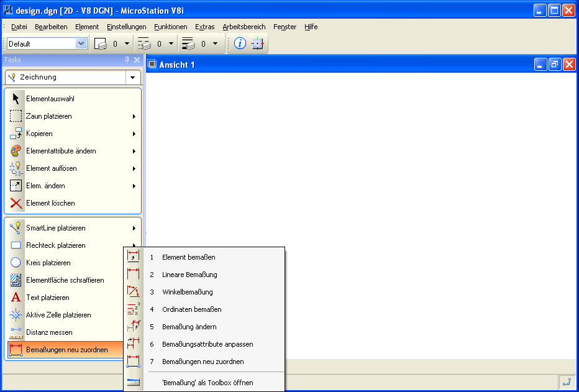579x392 pixels.
Task: Select Elementfläche schraffieren hatch tool
Action: [x=16, y=280]
